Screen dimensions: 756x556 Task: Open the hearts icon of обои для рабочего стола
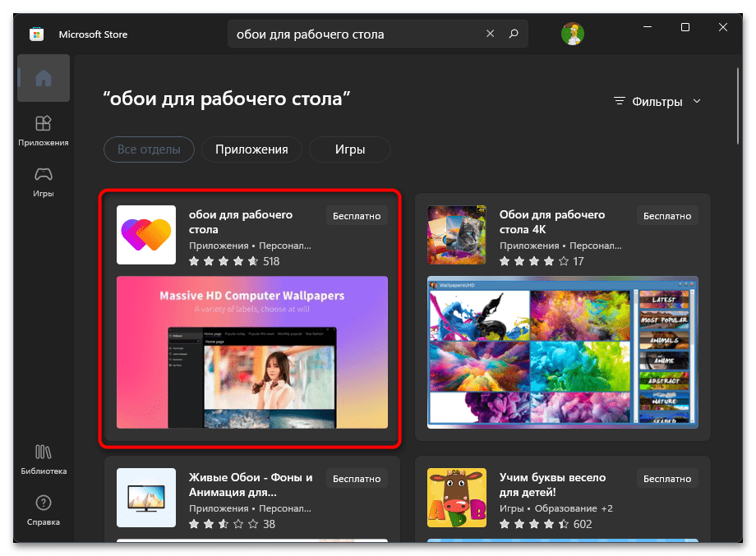coord(146,235)
